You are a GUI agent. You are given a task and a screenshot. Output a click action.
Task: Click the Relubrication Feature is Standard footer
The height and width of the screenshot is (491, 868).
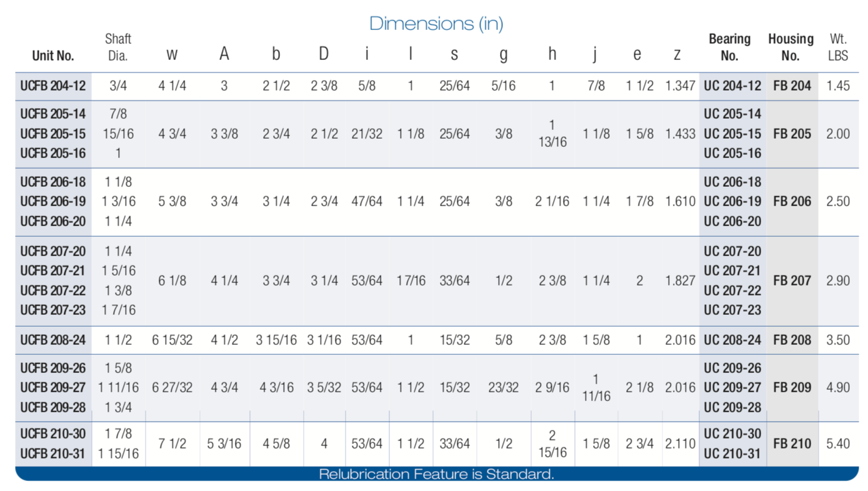[436, 474]
